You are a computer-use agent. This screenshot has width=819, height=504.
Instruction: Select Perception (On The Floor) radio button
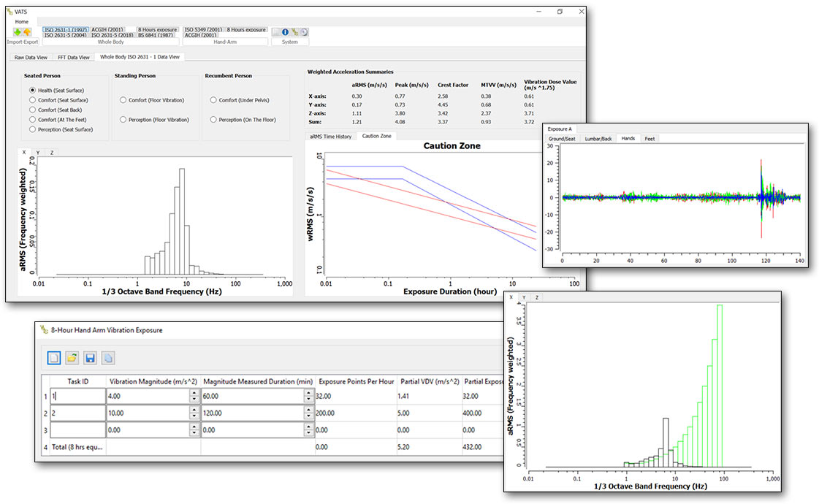coord(213,120)
